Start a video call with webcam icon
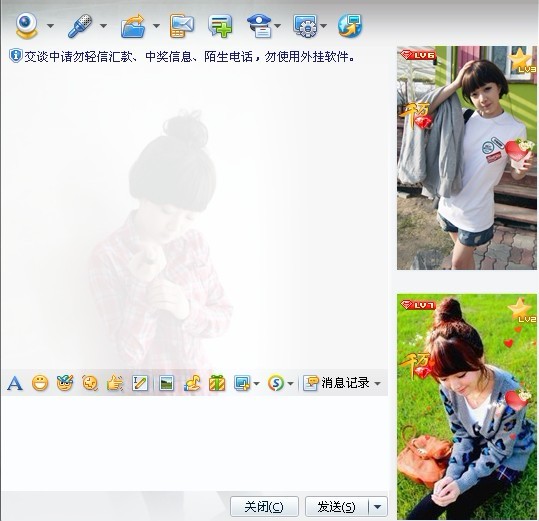The width and height of the screenshot is (539, 521). click(26, 26)
